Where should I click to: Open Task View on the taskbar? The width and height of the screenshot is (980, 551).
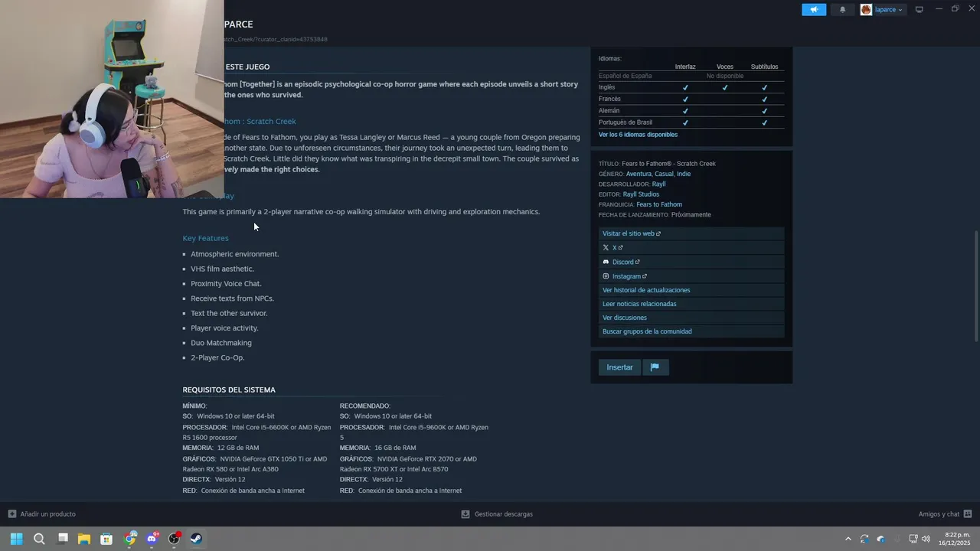coord(63,539)
